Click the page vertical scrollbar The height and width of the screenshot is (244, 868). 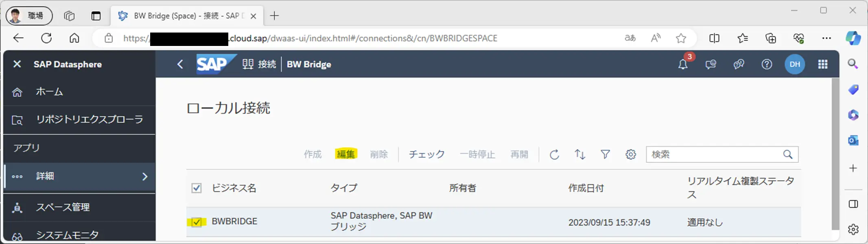pos(835,155)
